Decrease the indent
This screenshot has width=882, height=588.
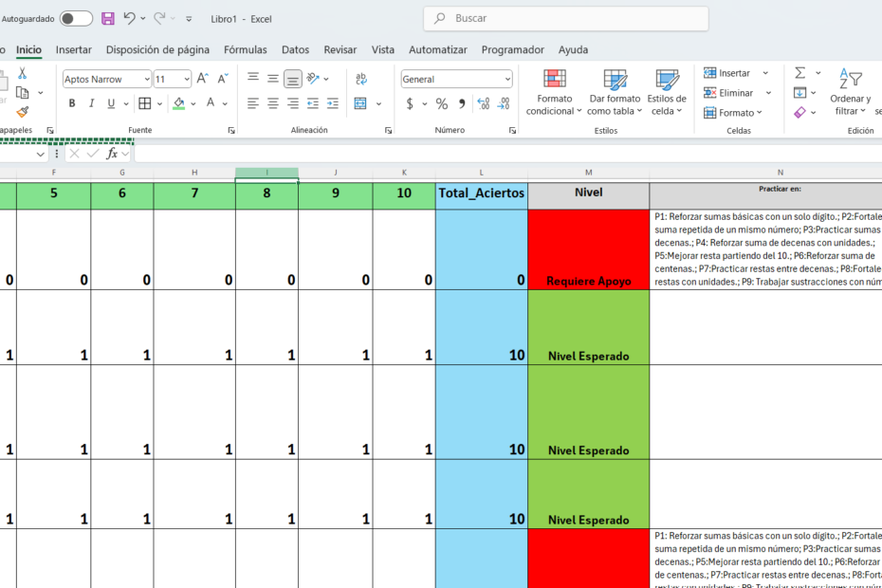pos(313,103)
